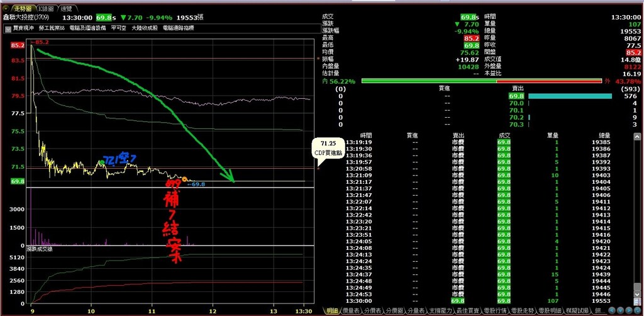
Task: Click the 電腦通路指標 category link
Action: [x=178, y=28]
